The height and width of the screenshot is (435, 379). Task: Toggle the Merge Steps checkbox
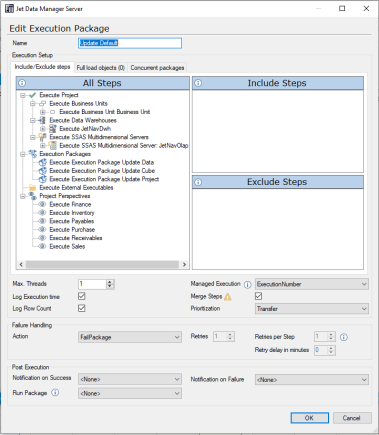click(x=258, y=296)
